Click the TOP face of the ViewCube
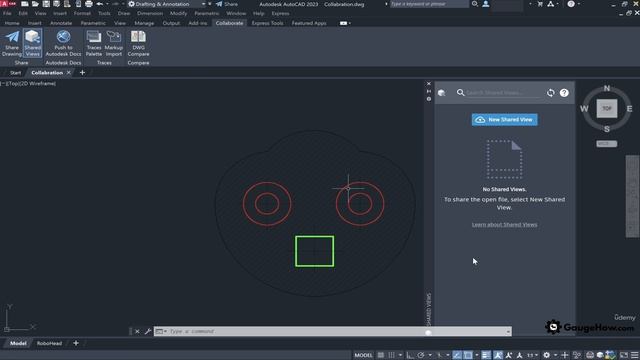This screenshot has height=360, width=640. [607, 109]
